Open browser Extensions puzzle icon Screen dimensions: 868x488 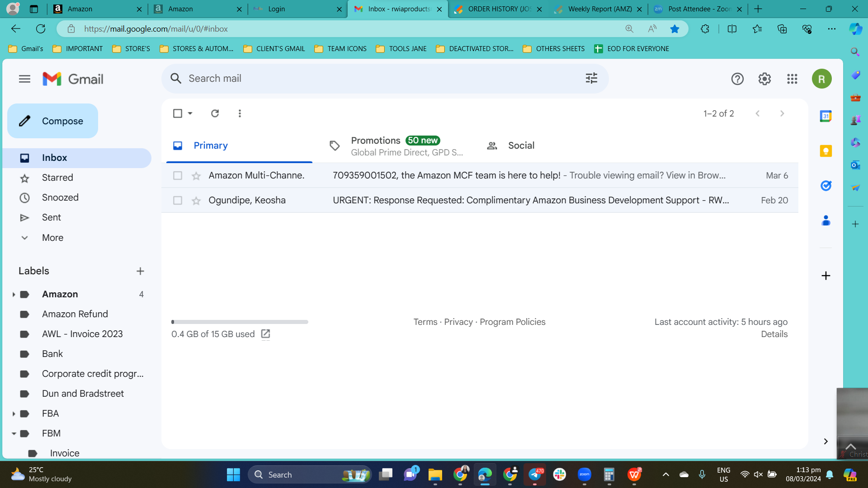point(705,29)
